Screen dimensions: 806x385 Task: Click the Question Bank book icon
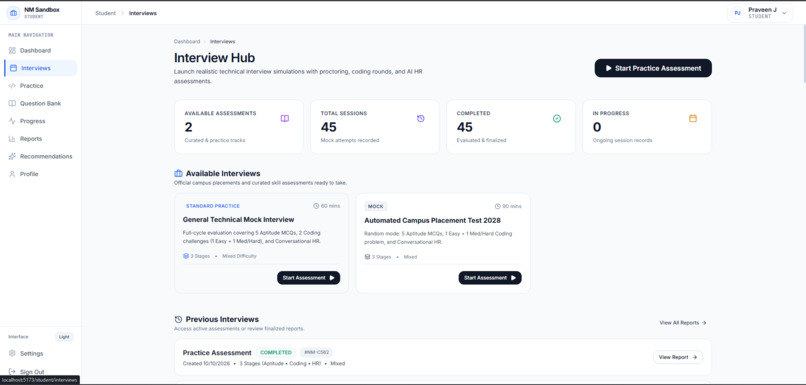(x=12, y=103)
